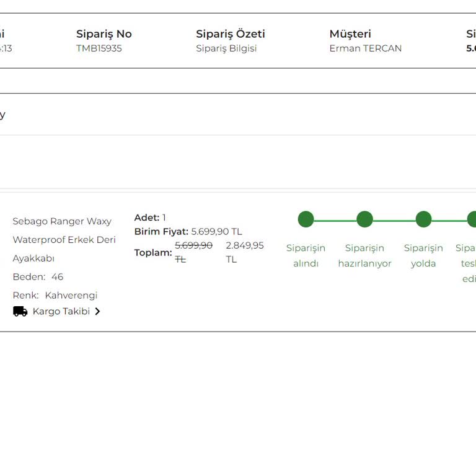The height and width of the screenshot is (476, 476).
Task: Click the Adet: 1 quantity text
Action: (150, 218)
